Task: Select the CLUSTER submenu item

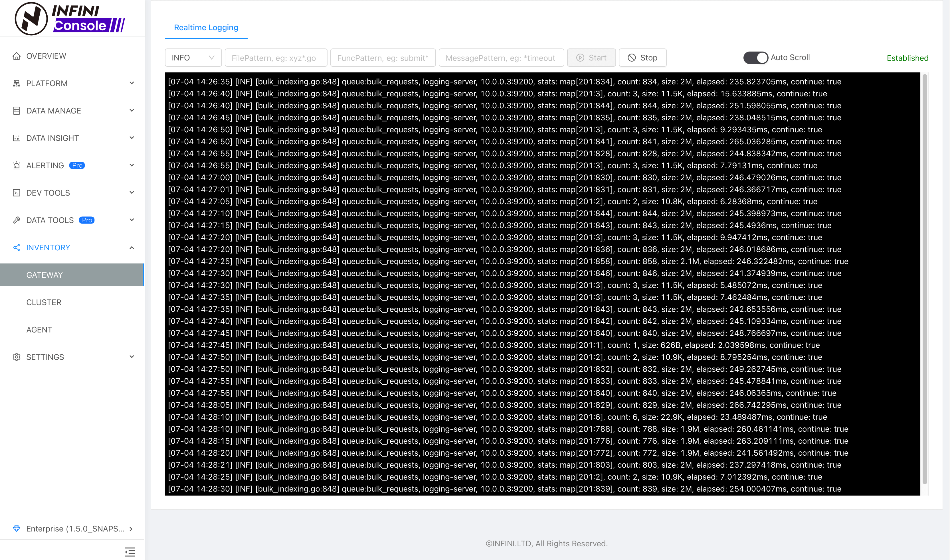Action: [x=72, y=302]
